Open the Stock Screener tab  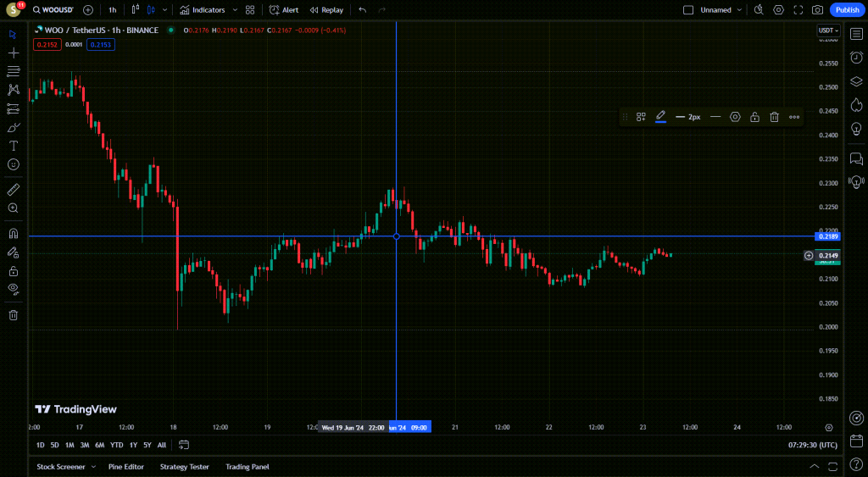click(x=61, y=467)
